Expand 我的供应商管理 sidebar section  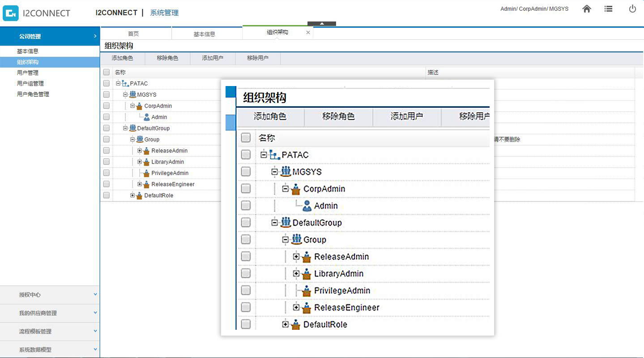pyautogui.click(x=50, y=313)
